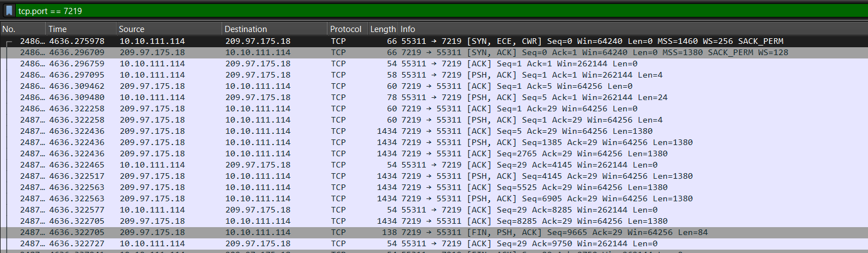Click the Length column header
868x253 pixels.
click(x=382, y=29)
